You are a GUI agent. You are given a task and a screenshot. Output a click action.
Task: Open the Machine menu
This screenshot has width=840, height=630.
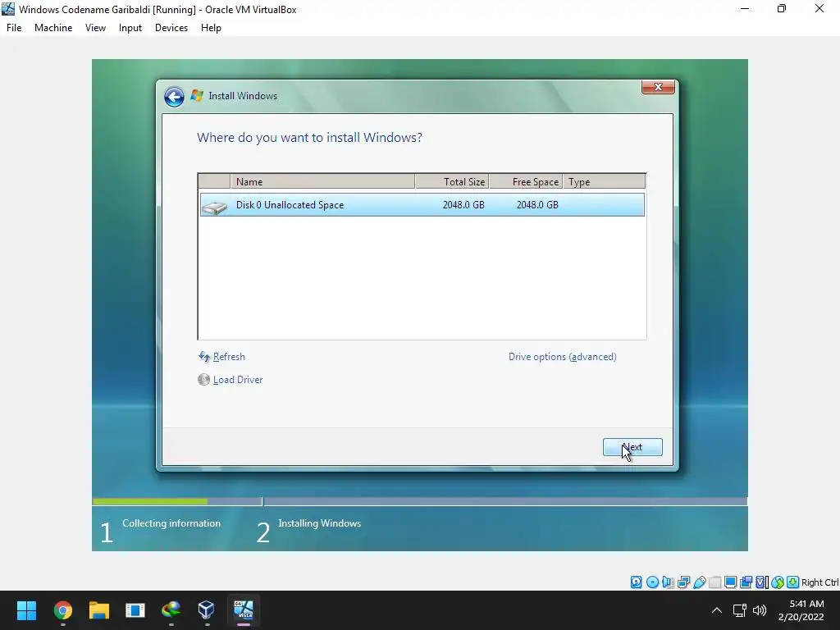(53, 28)
